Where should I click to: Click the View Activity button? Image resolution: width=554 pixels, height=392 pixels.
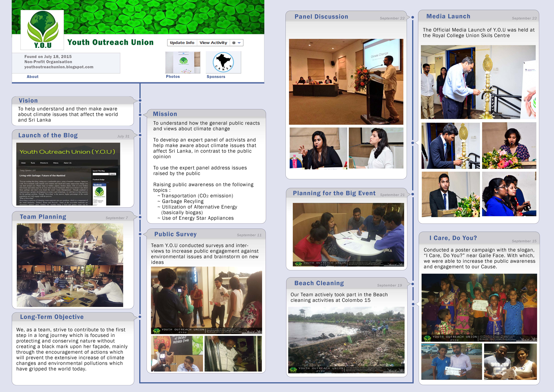[213, 43]
